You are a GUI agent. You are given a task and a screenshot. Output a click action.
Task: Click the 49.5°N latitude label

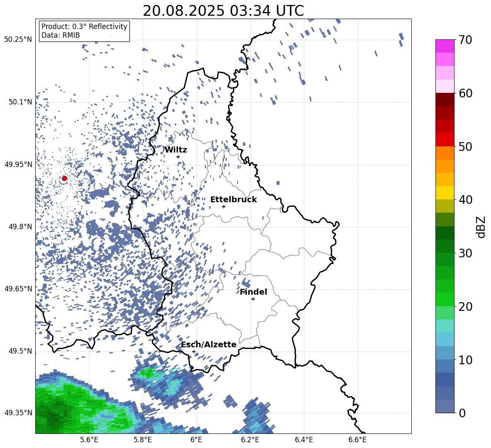tap(20, 351)
